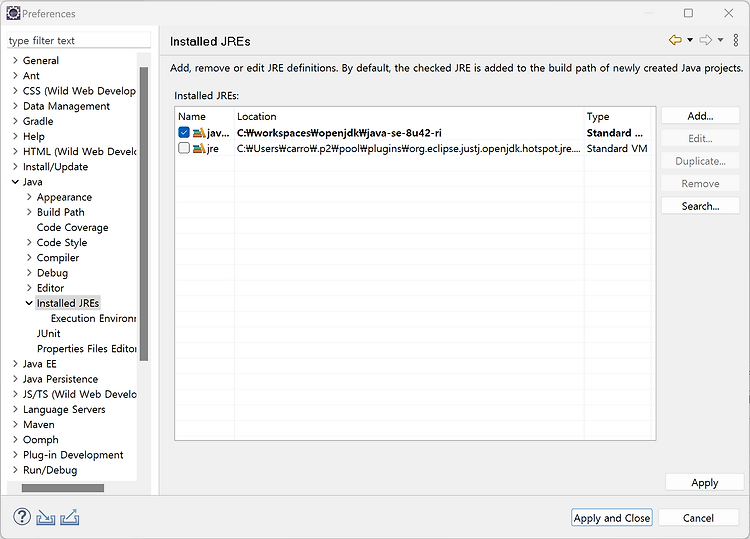Screen dimensions: 750x539
Task: Click the jre row library icon
Action: [199, 148]
